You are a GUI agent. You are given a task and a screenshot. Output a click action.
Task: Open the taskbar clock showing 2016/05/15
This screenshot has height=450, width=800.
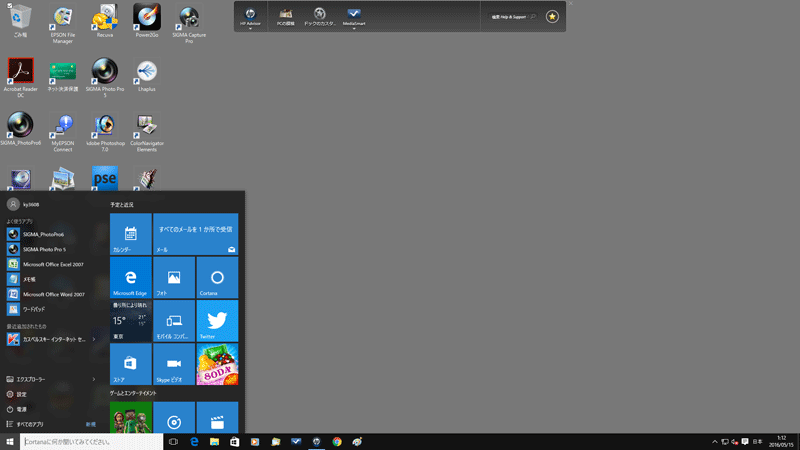click(781, 442)
